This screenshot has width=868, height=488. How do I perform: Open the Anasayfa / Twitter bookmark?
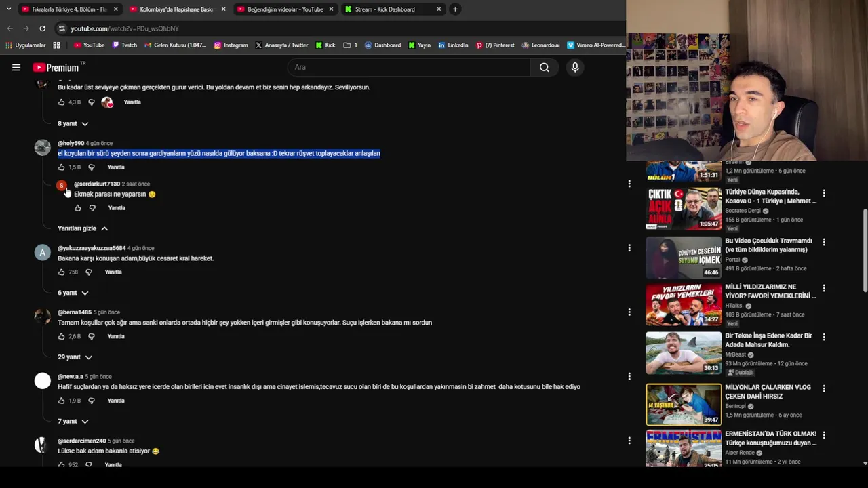281,45
